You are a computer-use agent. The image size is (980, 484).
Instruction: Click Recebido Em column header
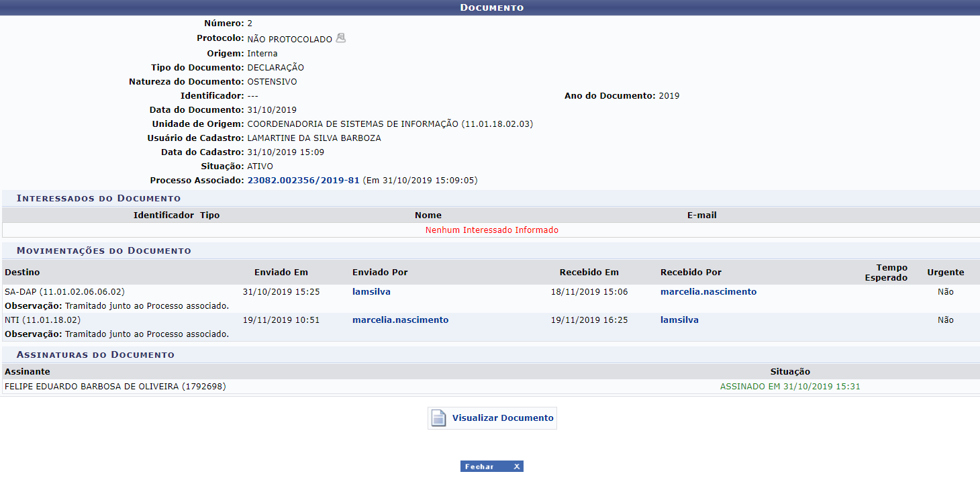point(589,273)
